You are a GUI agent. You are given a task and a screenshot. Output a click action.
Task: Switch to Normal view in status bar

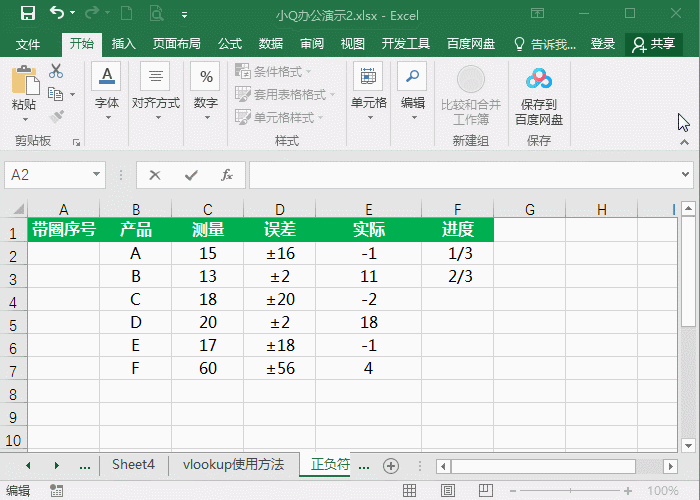click(409, 491)
